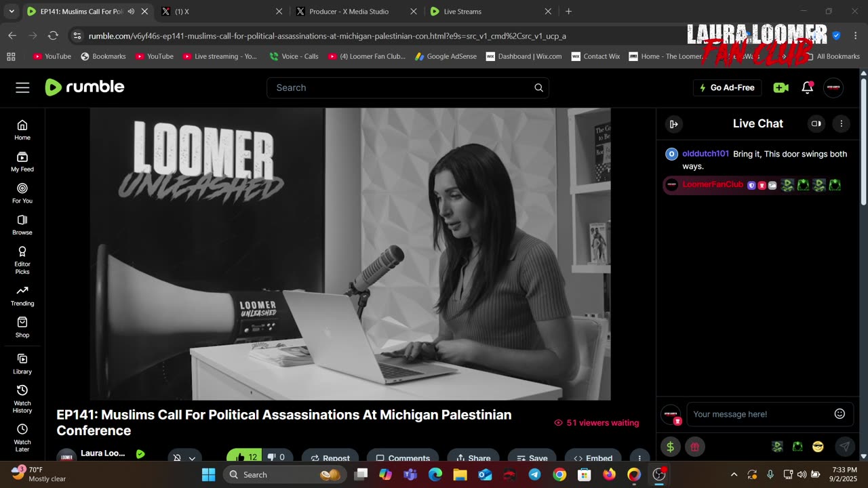Open Library in the sidebar
The height and width of the screenshot is (488, 868).
point(22,364)
